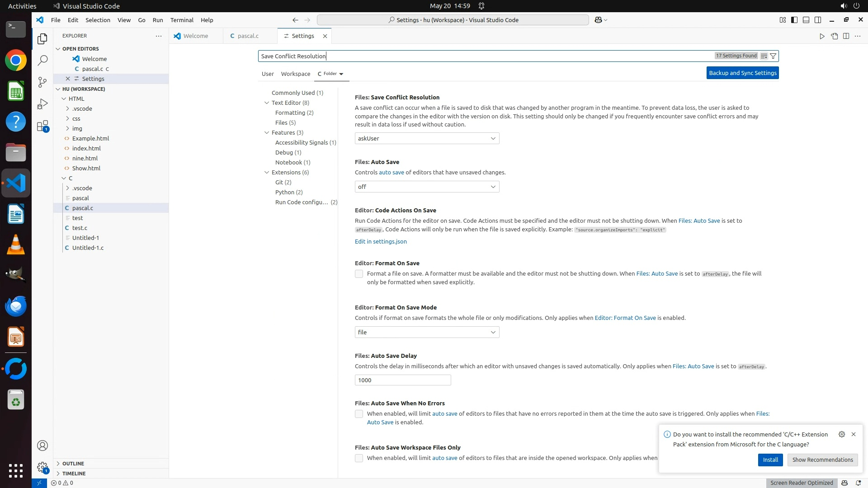Switch to the pascal.c tab
The height and width of the screenshot is (488, 868).
248,36
